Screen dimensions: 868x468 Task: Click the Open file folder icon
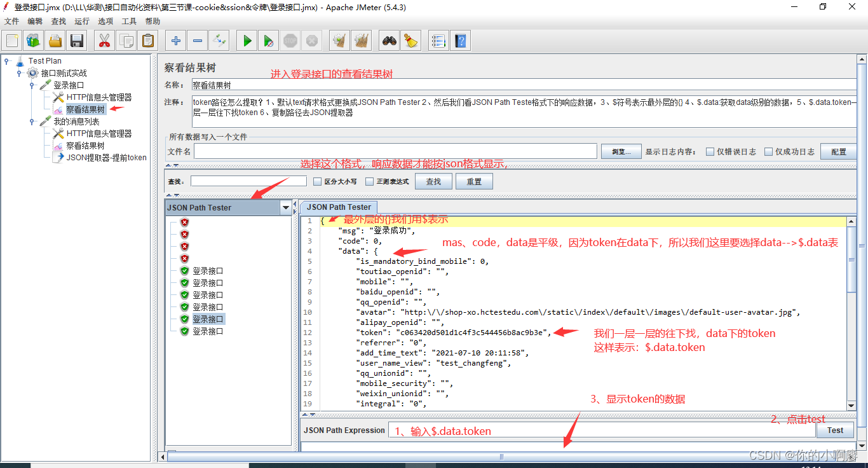(x=55, y=41)
